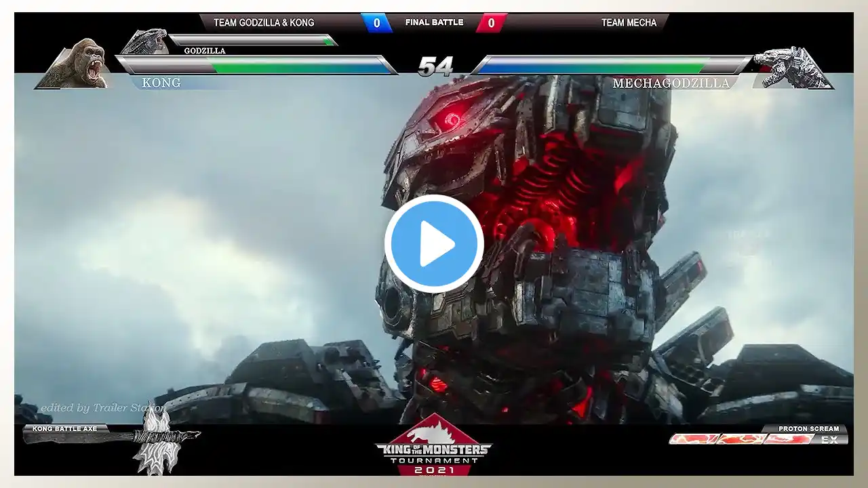Click the 'PROTON SCREAM' label

[x=808, y=429]
